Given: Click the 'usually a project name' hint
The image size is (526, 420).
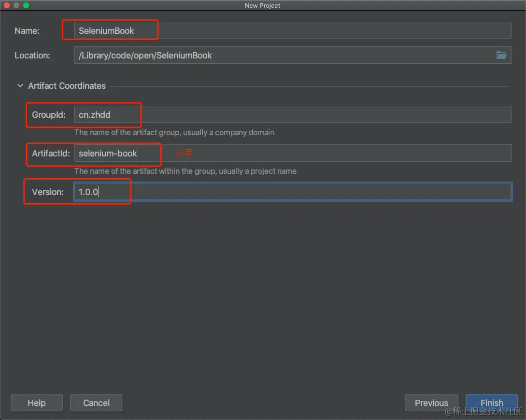Looking at the screenshot, I should 185,171.
